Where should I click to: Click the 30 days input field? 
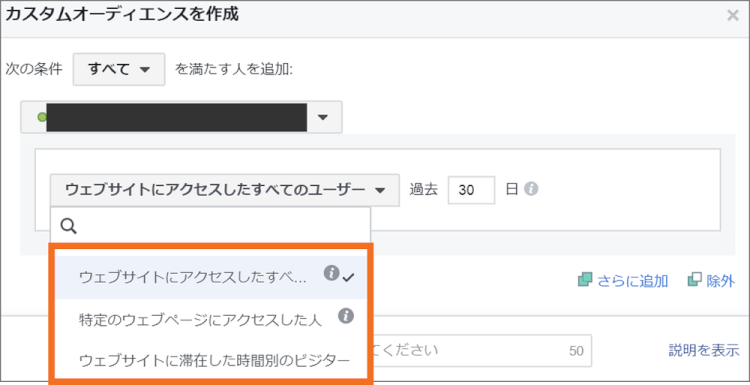pos(471,190)
